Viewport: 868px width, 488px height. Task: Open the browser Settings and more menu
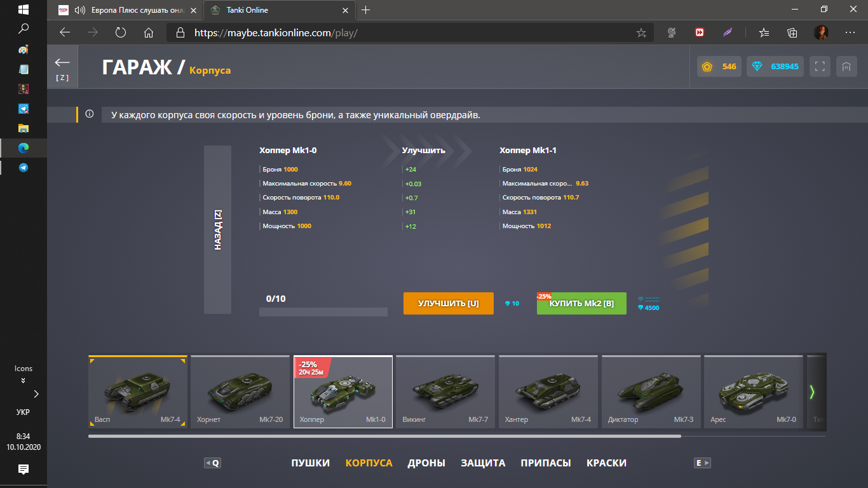[x=850, y=32]
